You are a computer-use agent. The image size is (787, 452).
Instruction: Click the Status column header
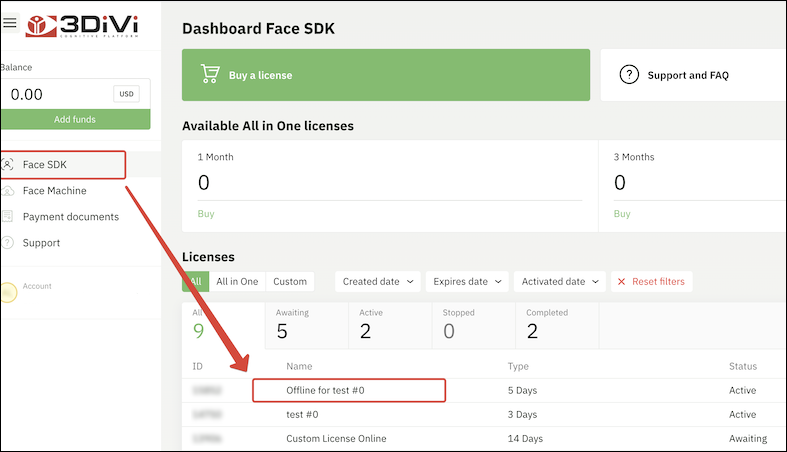tap(743, 366)
